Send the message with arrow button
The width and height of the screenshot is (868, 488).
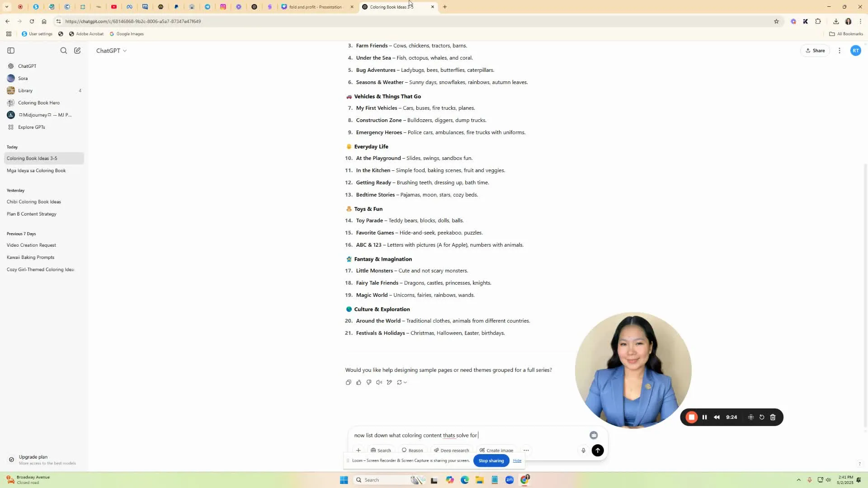point(598,450)
